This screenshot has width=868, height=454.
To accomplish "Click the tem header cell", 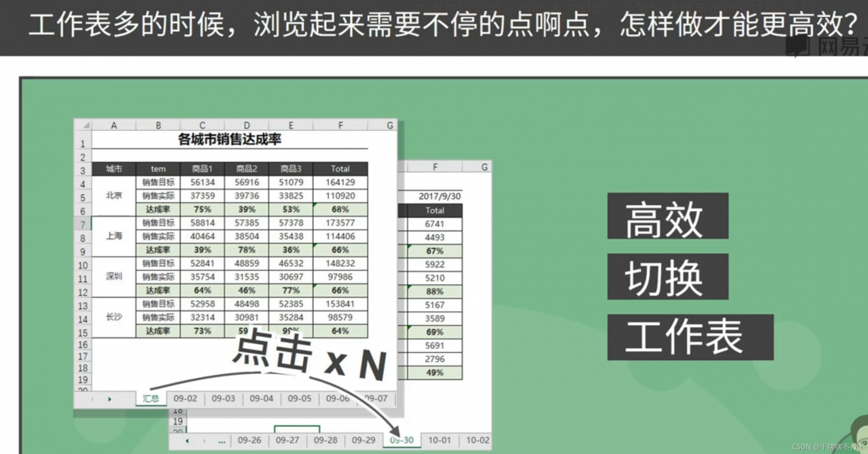I will tap(158, 169).
